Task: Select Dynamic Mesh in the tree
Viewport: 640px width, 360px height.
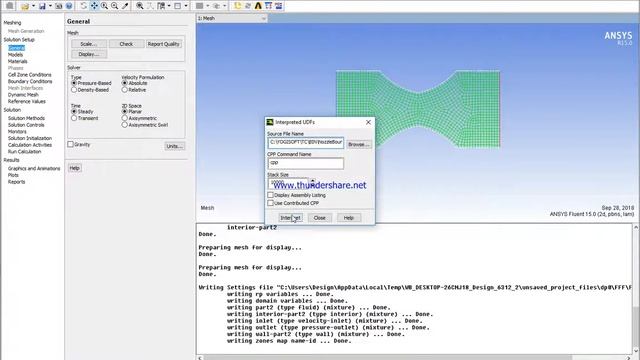Action: [x=23, y=95]
